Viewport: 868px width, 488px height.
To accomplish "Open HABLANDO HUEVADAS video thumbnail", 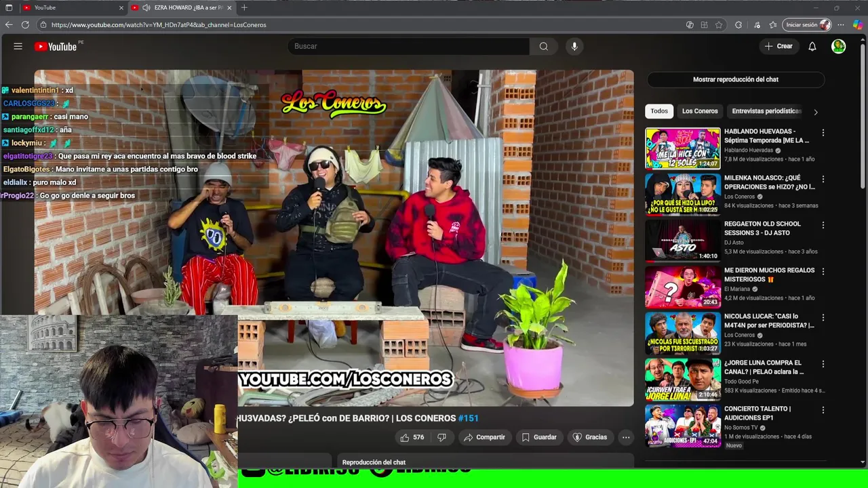I will click(682, 148).
